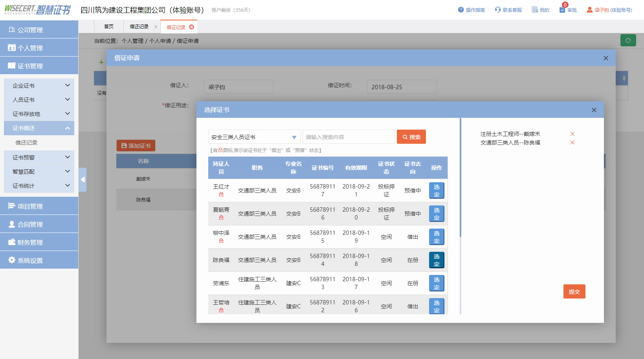Open 个人管理 in sidebar
This screenshot has width=644, height=359.
(39, 48)
